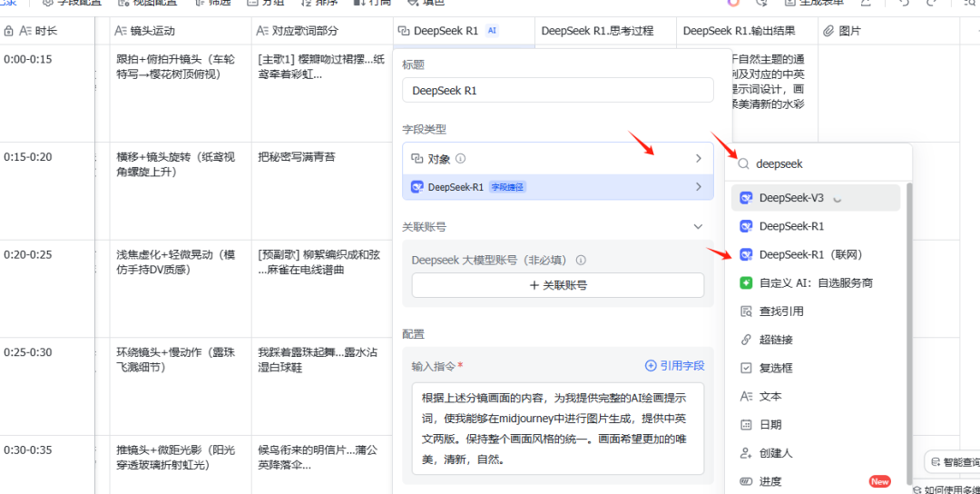The width and height of the screenshot is (980, 494).
Task: Click the red New badge beside 进度
Action: [x=879, y=481]
